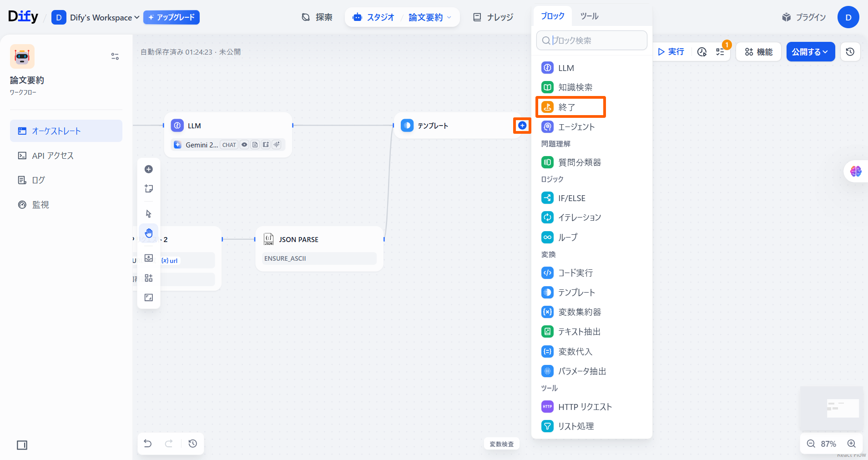Click the plus handle on テンプレート node
The height and width of the screenshot is (460, 868).
click(x=522, y=126)
